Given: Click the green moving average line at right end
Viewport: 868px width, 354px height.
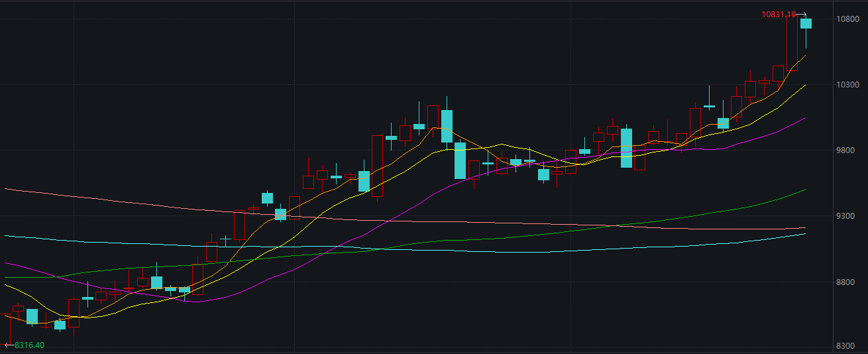Looking at the screenshot, I should [x=802, y=190].
